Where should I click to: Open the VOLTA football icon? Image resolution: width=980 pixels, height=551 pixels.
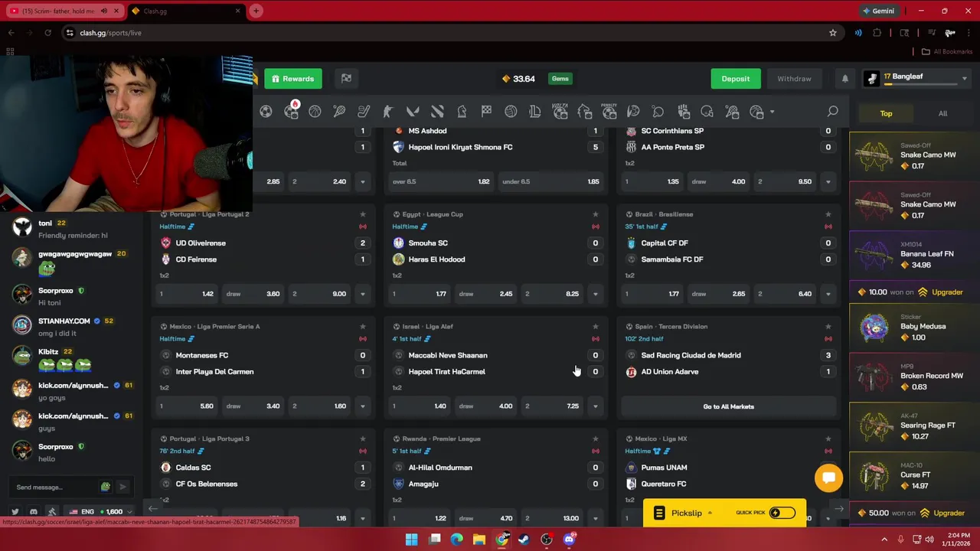560,112
